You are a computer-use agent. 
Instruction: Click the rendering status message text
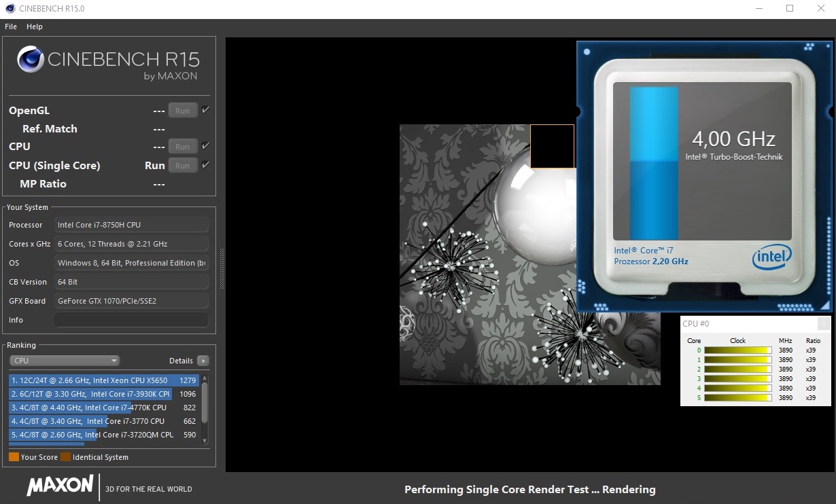(530, 489)
